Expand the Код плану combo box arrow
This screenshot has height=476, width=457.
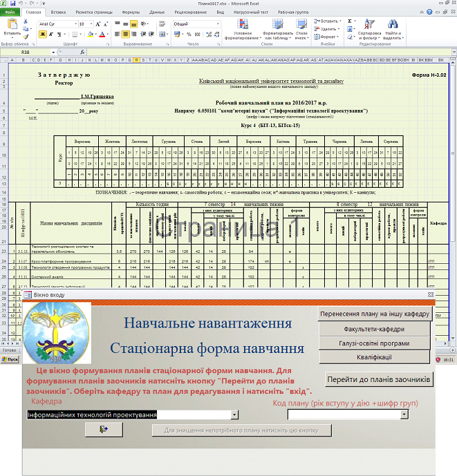pos(404,415)
